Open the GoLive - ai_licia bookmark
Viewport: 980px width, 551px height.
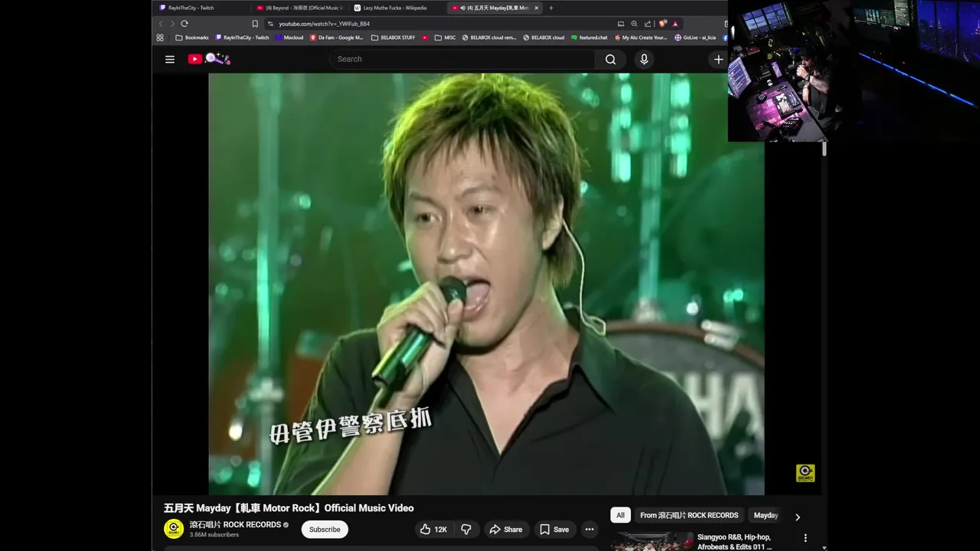click(695, 37)
